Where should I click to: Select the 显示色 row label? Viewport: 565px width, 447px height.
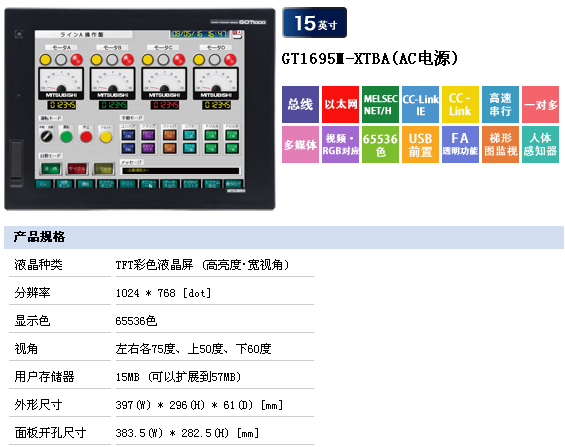point(32,321)
